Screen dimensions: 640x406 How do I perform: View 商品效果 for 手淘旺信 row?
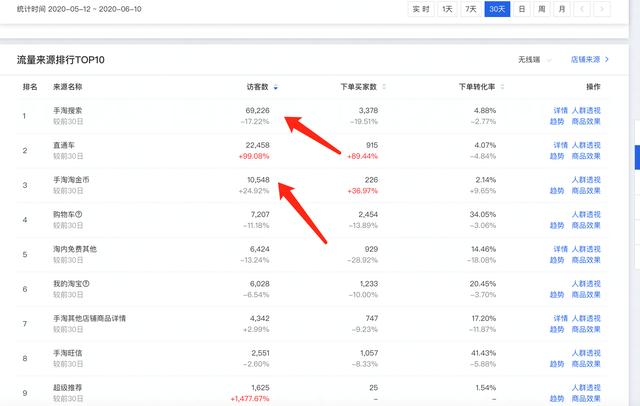pos(586,364)
